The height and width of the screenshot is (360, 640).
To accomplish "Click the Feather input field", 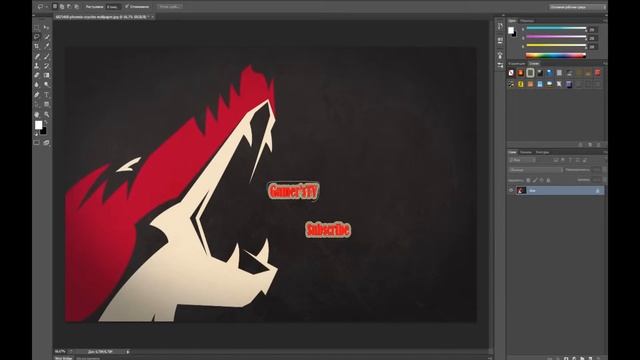I will coord(113,7).
